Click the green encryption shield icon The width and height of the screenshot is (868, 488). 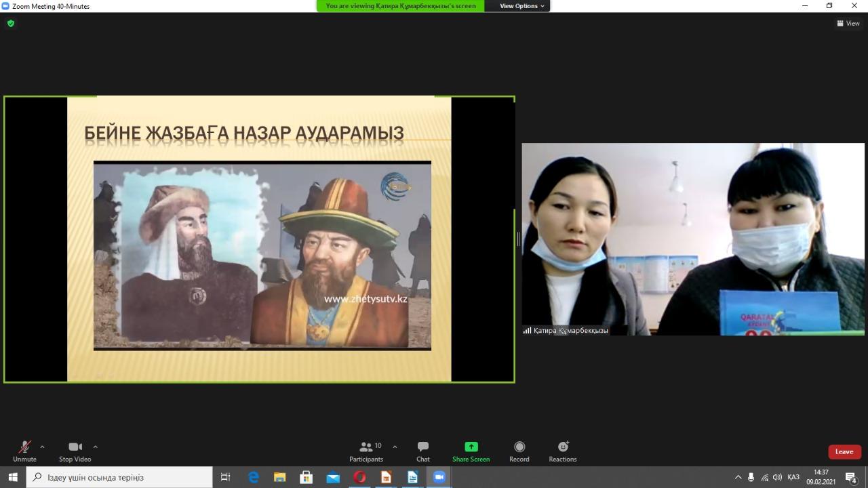click(x=11, y=24)
